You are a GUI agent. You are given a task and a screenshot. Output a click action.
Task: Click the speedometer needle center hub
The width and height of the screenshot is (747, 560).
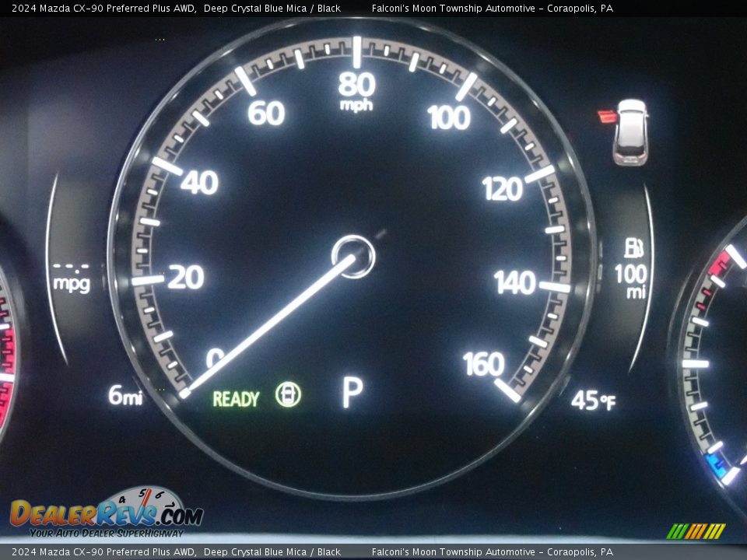(353, 257)
